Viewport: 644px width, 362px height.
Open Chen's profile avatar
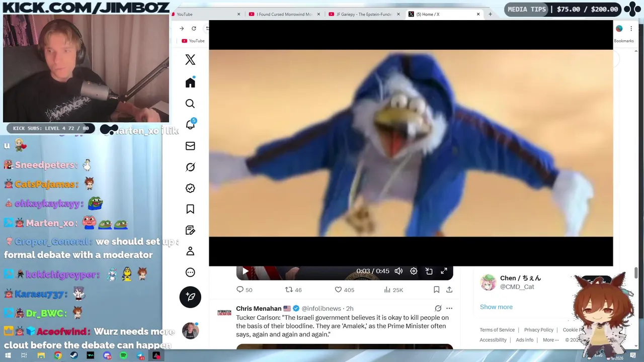488,283
